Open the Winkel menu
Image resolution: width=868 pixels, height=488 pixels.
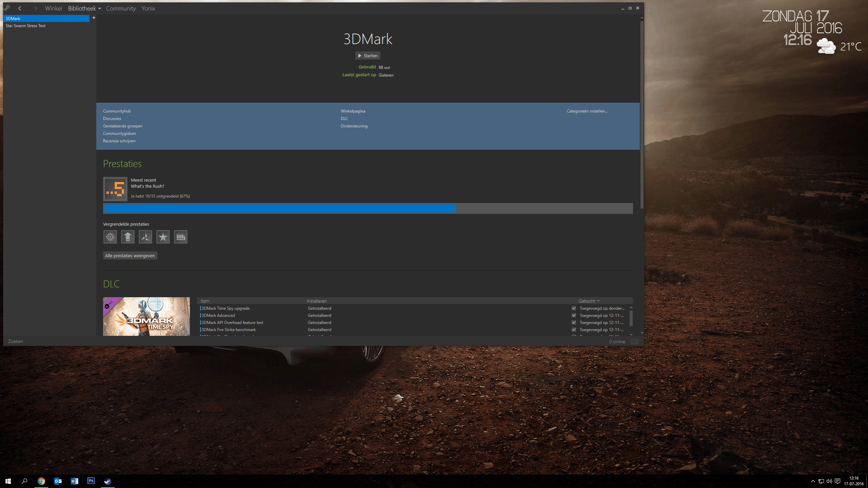click(x=54, y=8)
